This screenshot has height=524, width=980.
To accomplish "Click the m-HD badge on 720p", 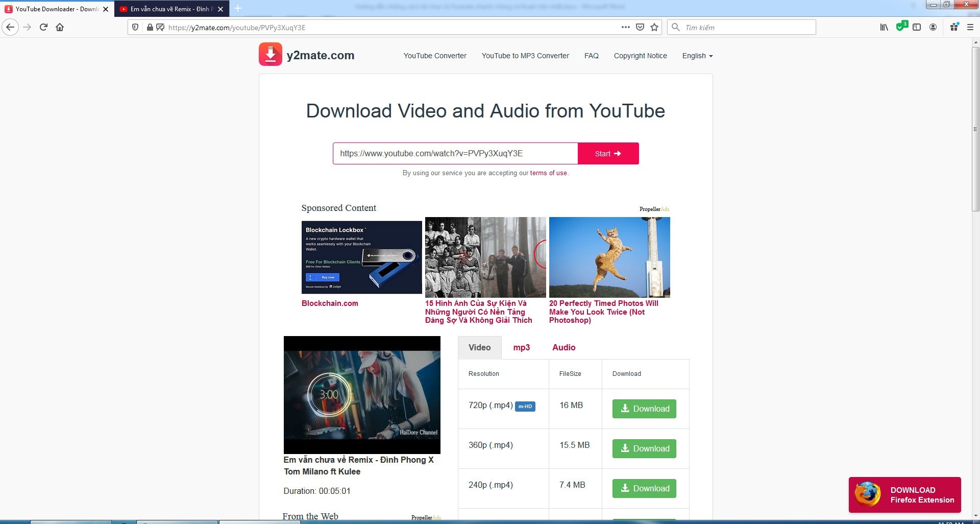I will (x=525, y=407).
